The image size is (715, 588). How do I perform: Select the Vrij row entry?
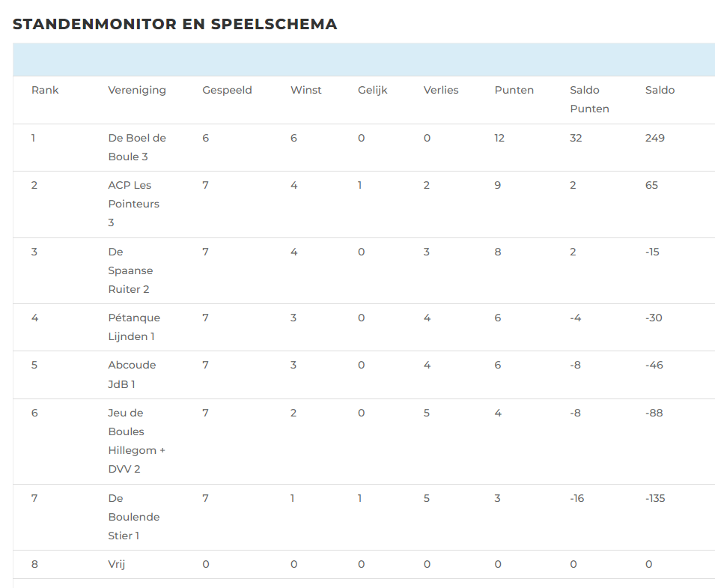(x=117, y=564)
